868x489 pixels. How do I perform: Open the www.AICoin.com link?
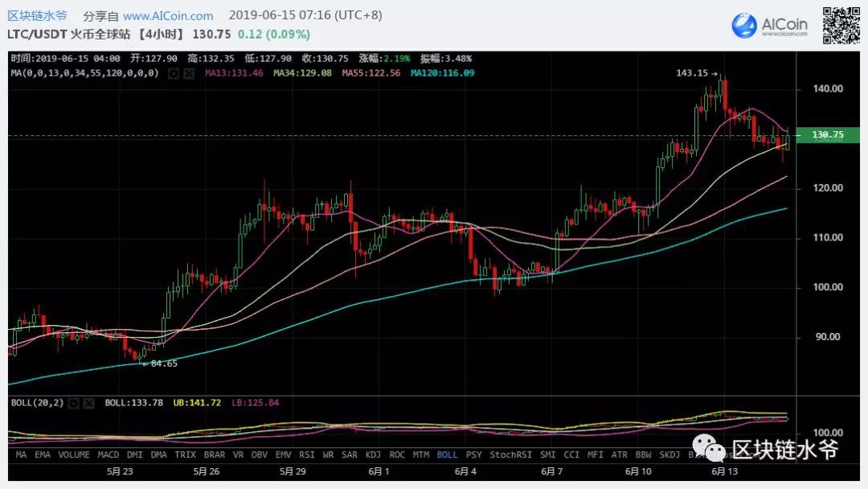click(x=168, y=16)
